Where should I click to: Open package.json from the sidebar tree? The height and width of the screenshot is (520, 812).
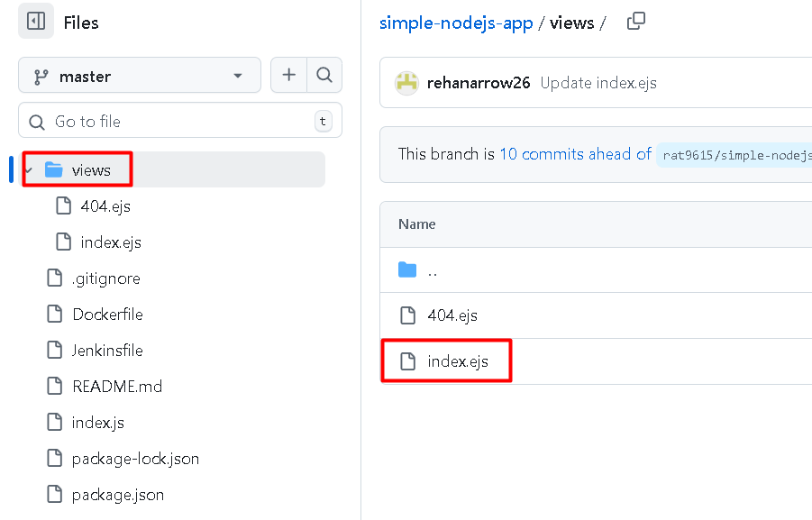point(118,495)
